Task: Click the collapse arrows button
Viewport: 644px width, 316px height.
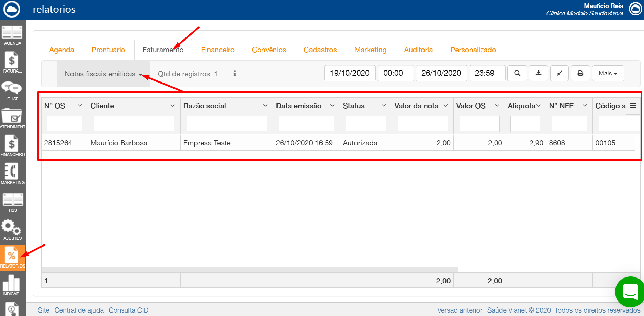Action: coord(560,73)
